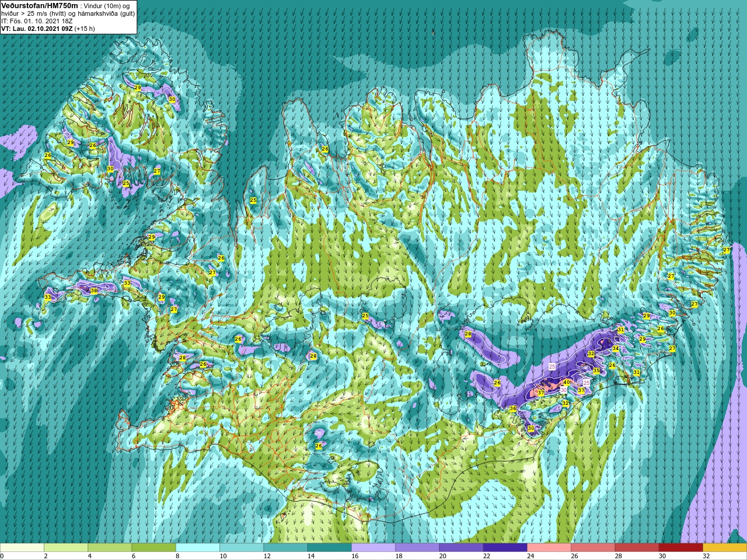747x560 pixels.
Task: Select the 10–12 m/s turquoise legend swatch
Action: 242,548
